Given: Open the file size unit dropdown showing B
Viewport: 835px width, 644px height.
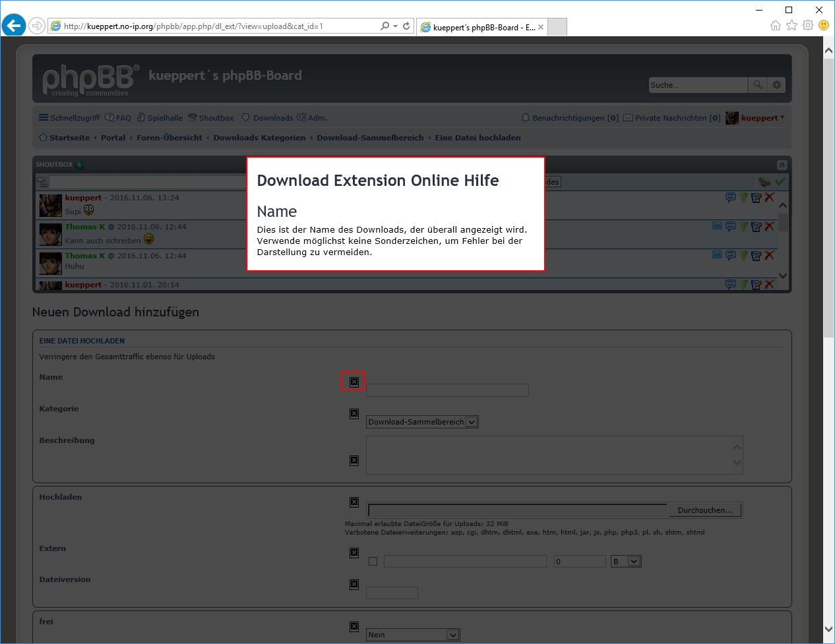Looking at the screenshot, I should (x=625, y=560).
